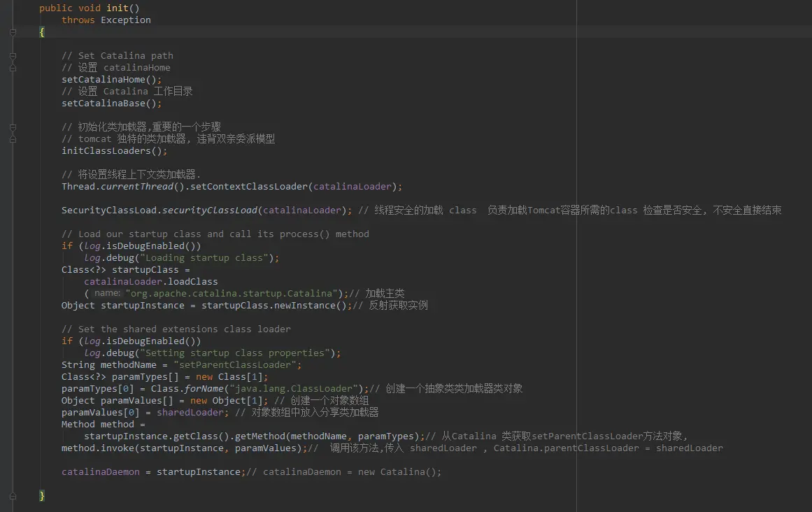812x512 pixels.
Task: Click securityClassLoad static method call
Action: click(x=210, y=211)
